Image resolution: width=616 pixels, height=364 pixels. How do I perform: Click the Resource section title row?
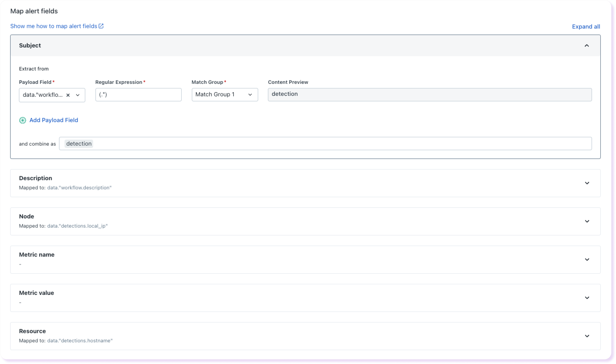[x=33, y=331]
